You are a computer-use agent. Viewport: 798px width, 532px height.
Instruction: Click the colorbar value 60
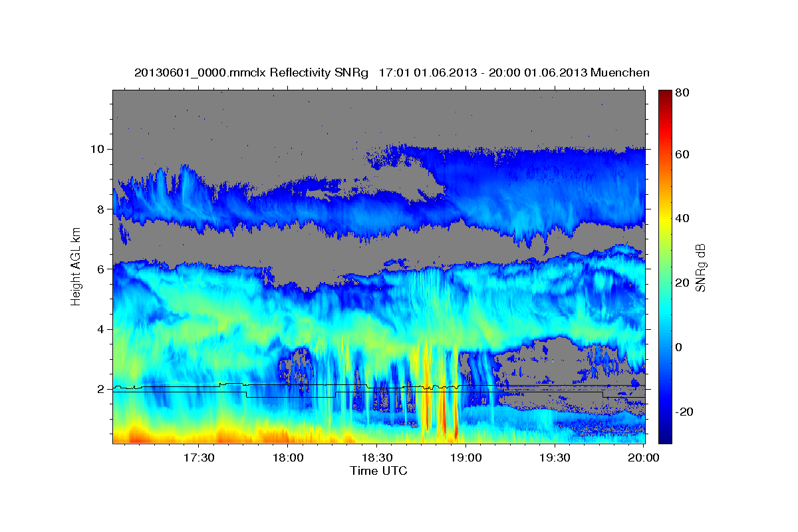point(682,154)
